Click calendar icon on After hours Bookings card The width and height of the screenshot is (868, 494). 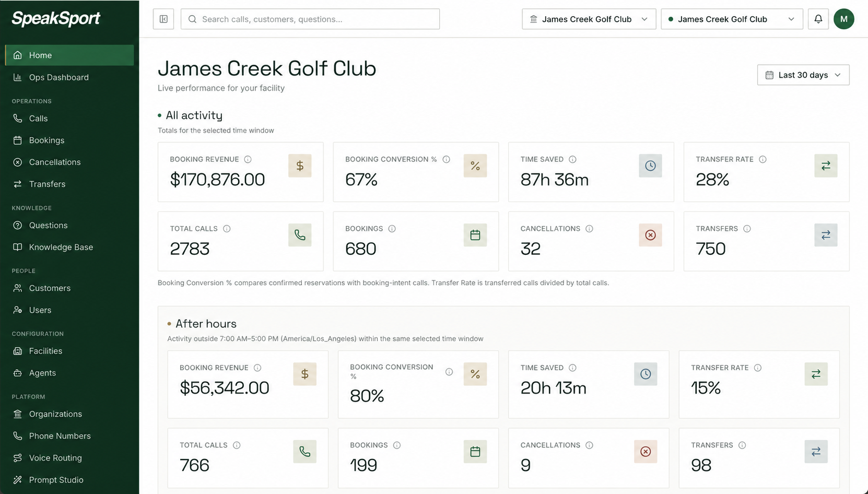[x=475, y=452]
